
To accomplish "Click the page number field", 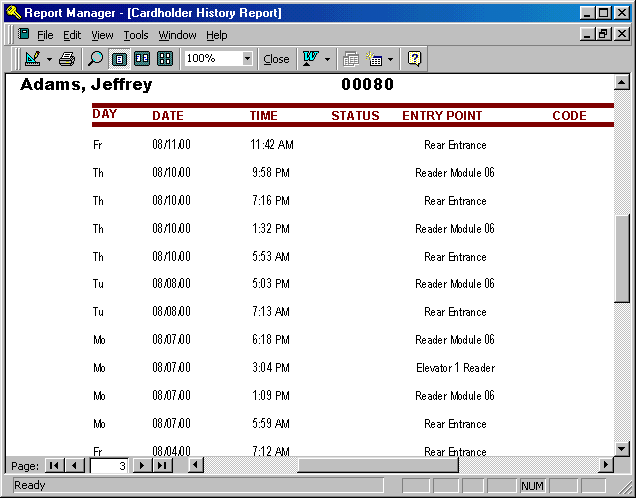I will (x=110, y=465).
